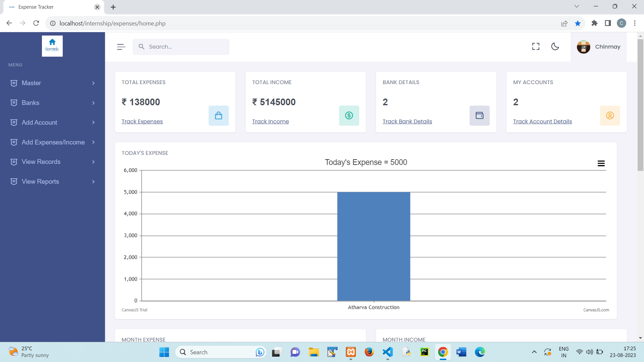Open the weather widget 25°C

click(29, 352)
